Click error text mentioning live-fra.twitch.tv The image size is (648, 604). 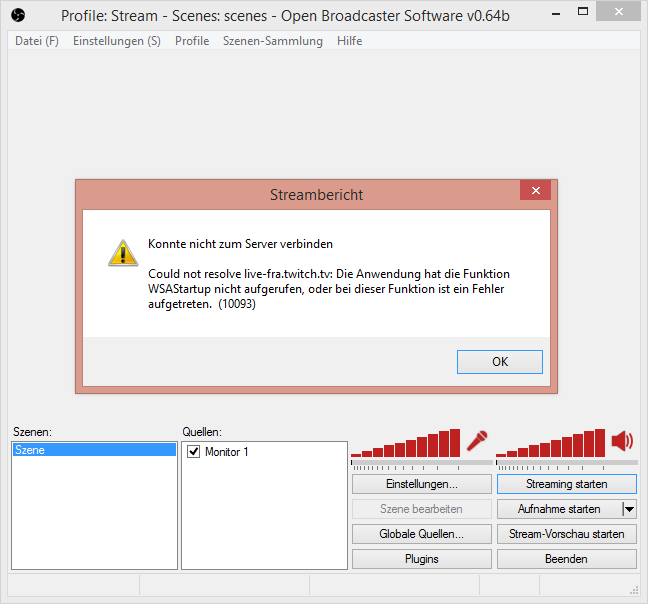coord(329,289)
